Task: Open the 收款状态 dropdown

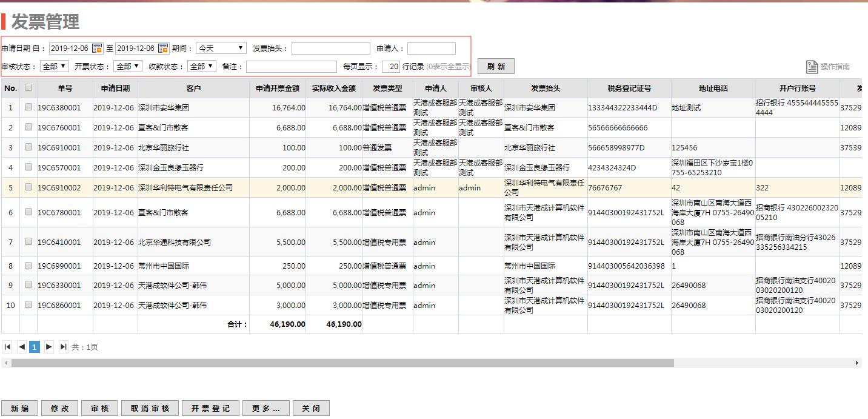Action: tap(202, 67)
